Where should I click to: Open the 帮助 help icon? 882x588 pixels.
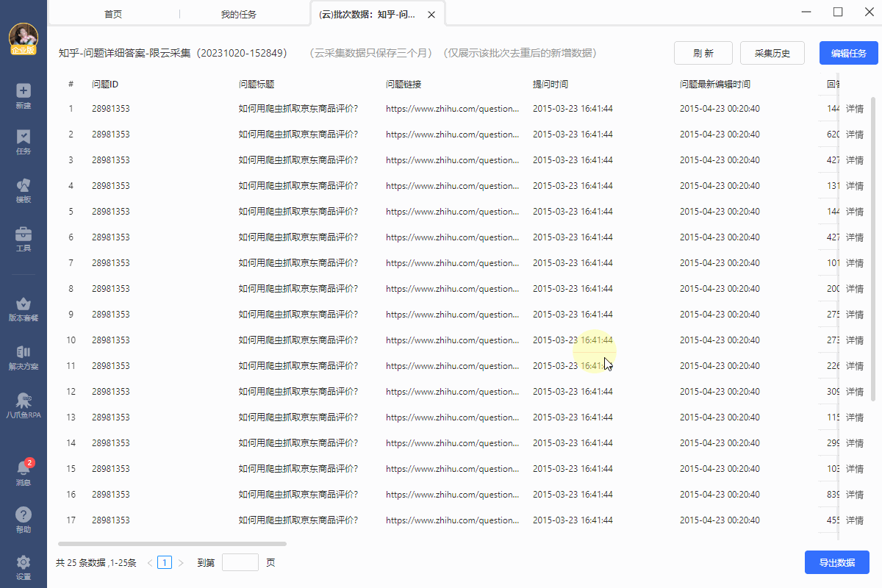24,520
